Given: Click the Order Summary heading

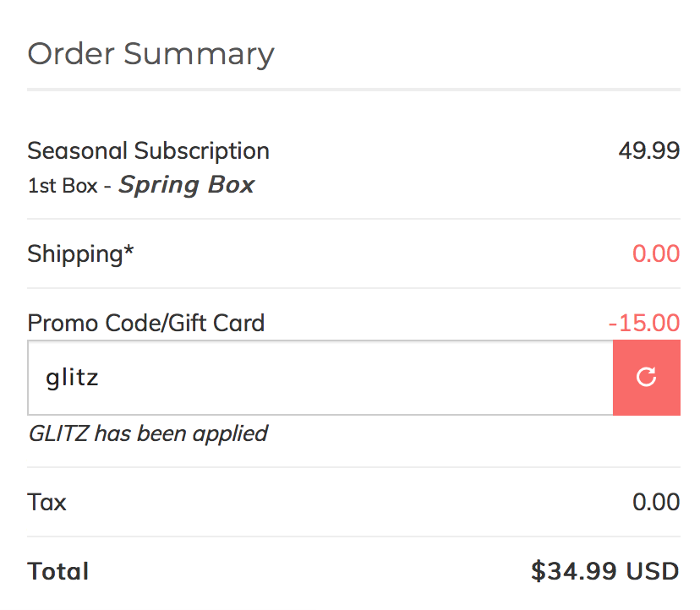Looking at the screenshot, I should click(150, 54).
